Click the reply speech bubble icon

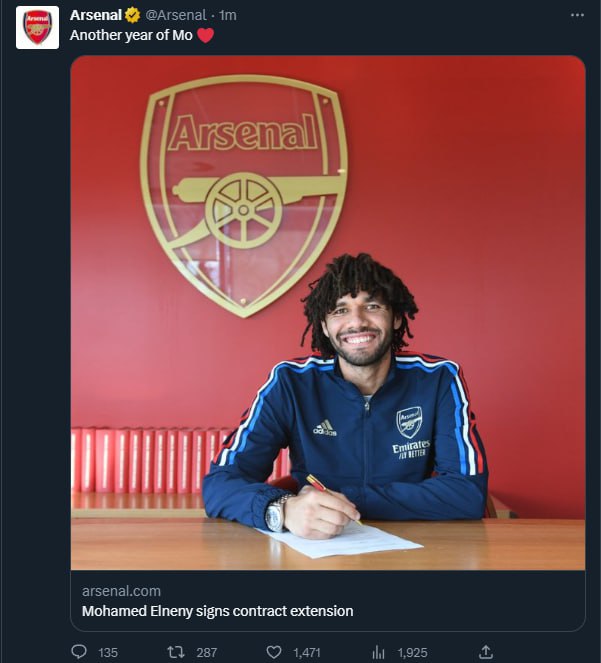coord(80,652)
